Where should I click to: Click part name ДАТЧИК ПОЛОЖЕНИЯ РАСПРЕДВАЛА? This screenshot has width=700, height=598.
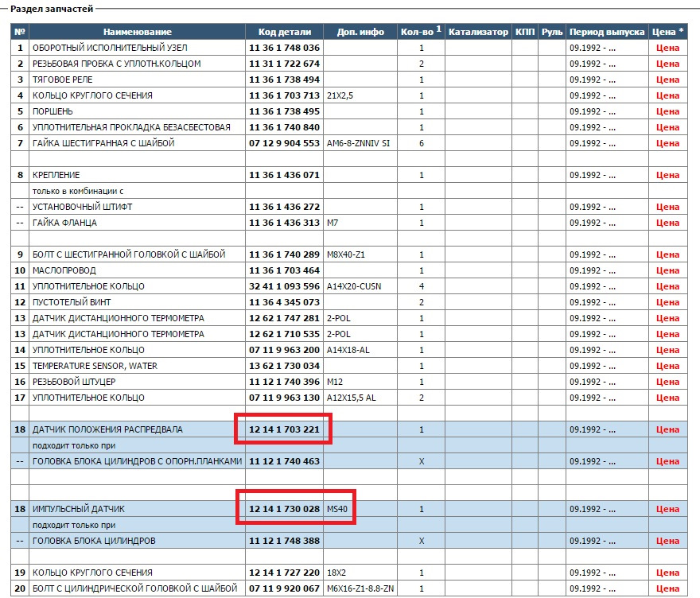pyautogui.click(x=107, y=429)
